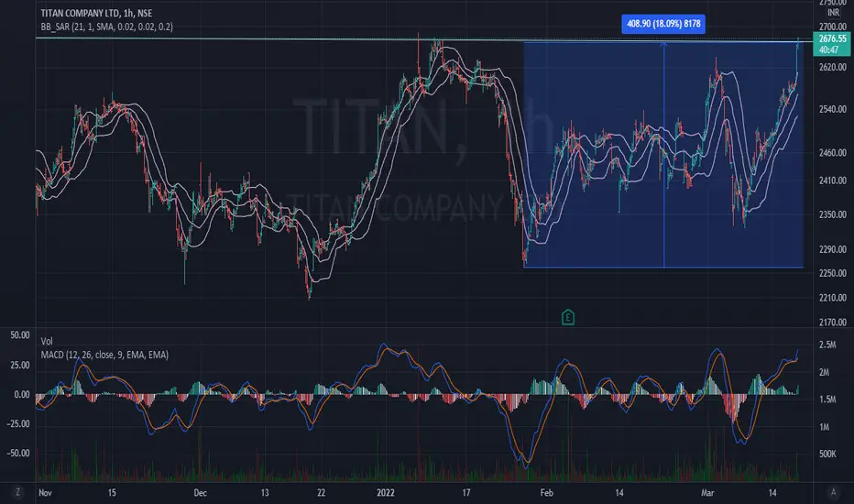854x504 pixels.
Task: Click the 2.5M volume axis label
Action: click(x=827, y=345)
